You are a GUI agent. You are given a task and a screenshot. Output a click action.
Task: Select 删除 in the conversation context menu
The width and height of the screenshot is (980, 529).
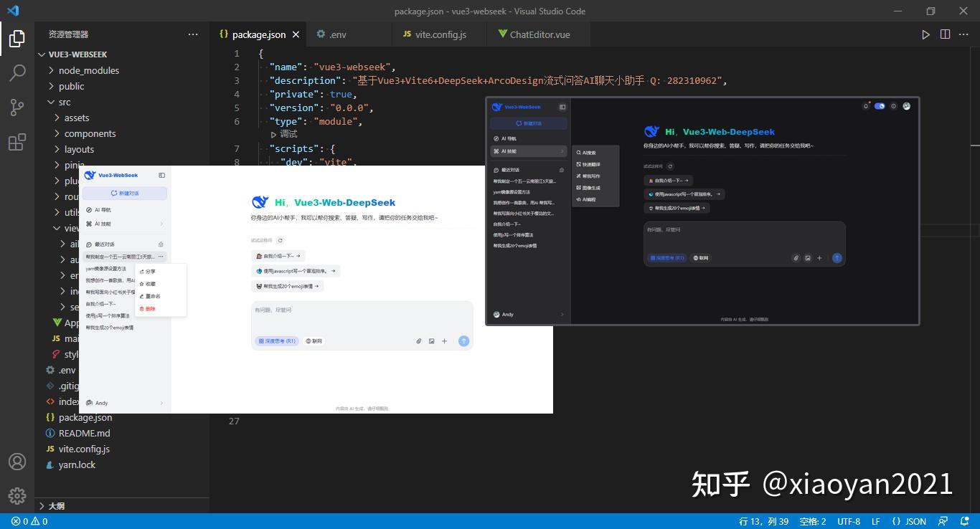(149, 308)
